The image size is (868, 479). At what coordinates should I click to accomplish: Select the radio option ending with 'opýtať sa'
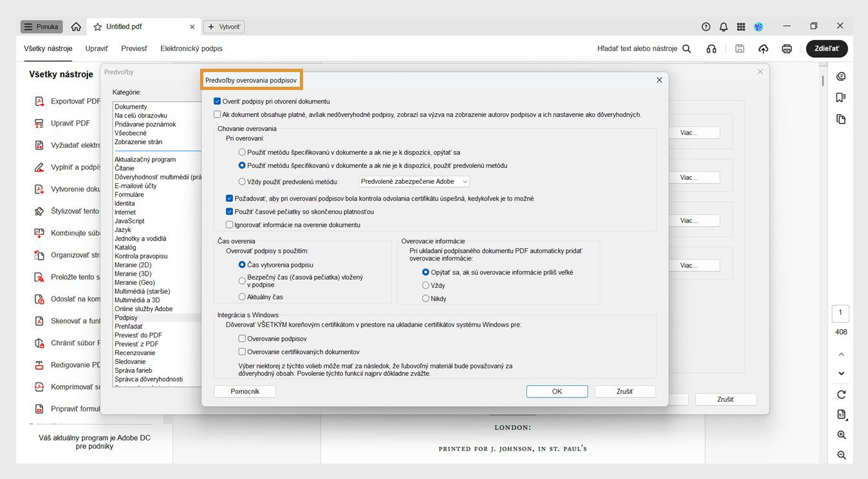coord(242,152)
